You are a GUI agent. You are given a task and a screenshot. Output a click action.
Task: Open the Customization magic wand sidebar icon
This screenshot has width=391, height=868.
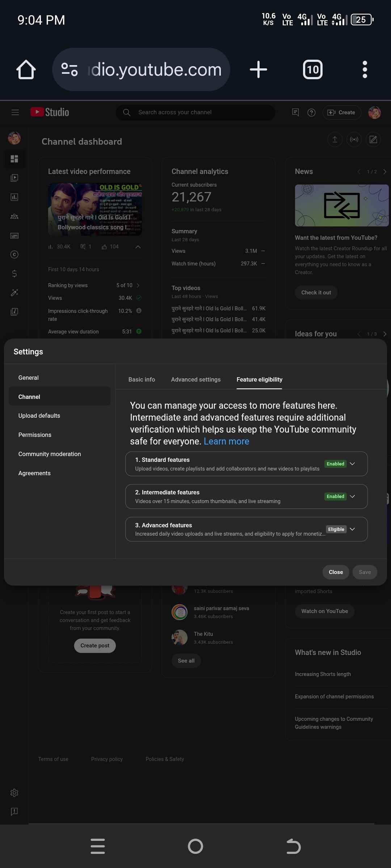[14, 293]
